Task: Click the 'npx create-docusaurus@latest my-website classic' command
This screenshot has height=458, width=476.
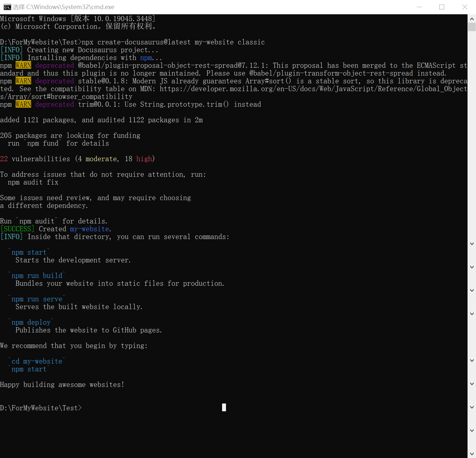Action: point(173,42)
